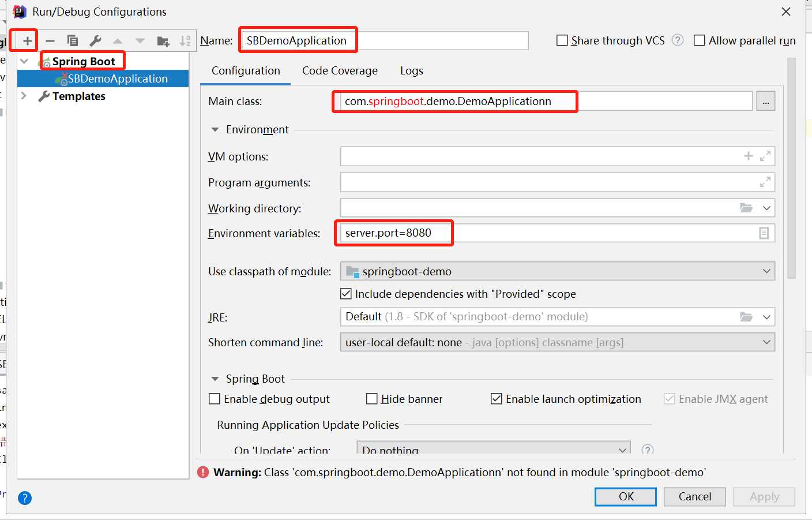Open edit templates wrench icon in toolbar
812x520 pixels.
tap(95, 41)
